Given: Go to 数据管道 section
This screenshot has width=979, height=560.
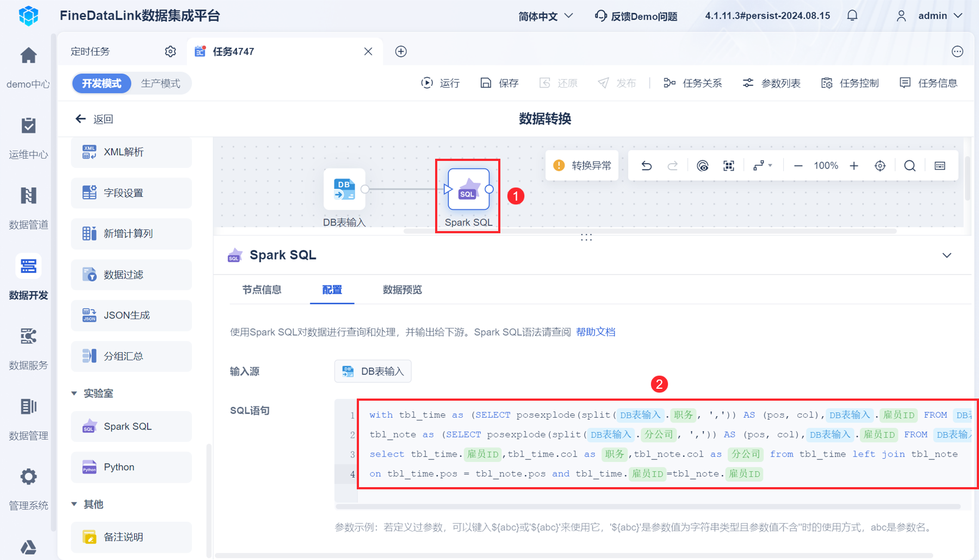Looking at the screenshot, I should coord(28,208).
